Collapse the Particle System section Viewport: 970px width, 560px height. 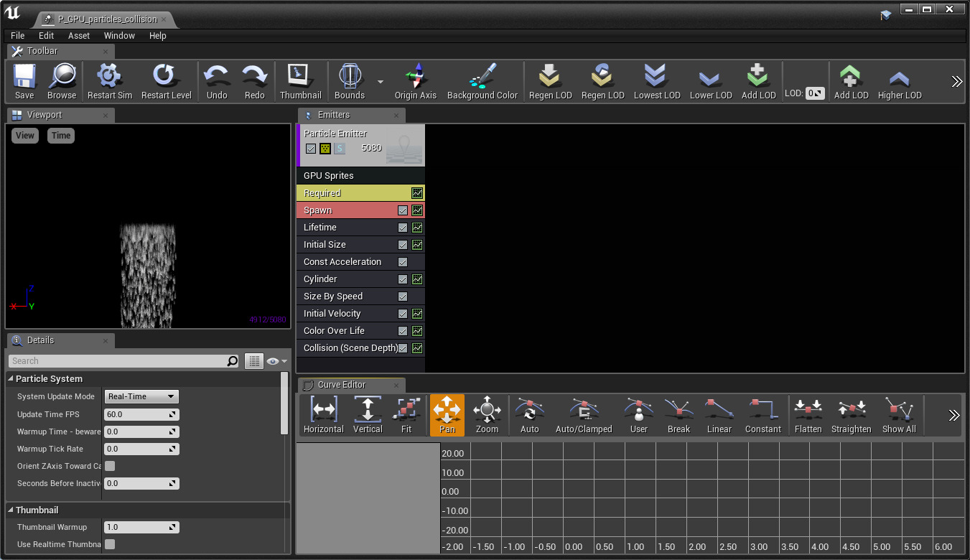(x=11, y=378)
